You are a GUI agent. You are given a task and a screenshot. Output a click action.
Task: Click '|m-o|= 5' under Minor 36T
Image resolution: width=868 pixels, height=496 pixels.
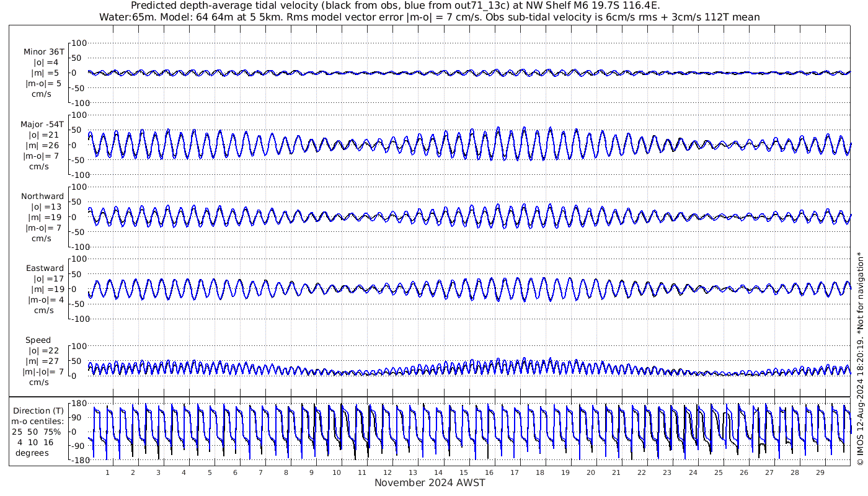tap(43, 84)
